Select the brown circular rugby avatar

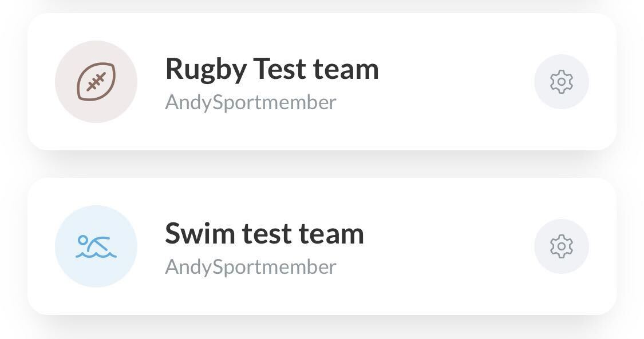(96, 82)
